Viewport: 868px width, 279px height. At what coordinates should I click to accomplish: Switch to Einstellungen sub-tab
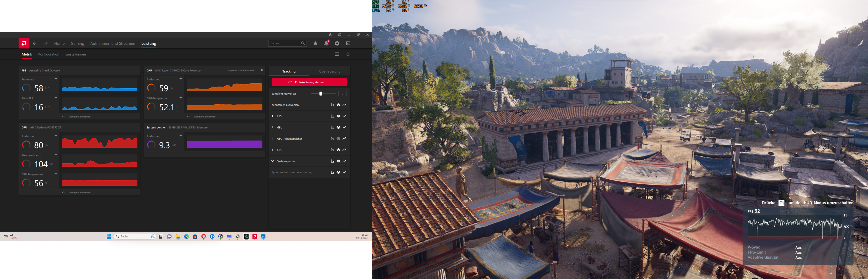(75, 54)
